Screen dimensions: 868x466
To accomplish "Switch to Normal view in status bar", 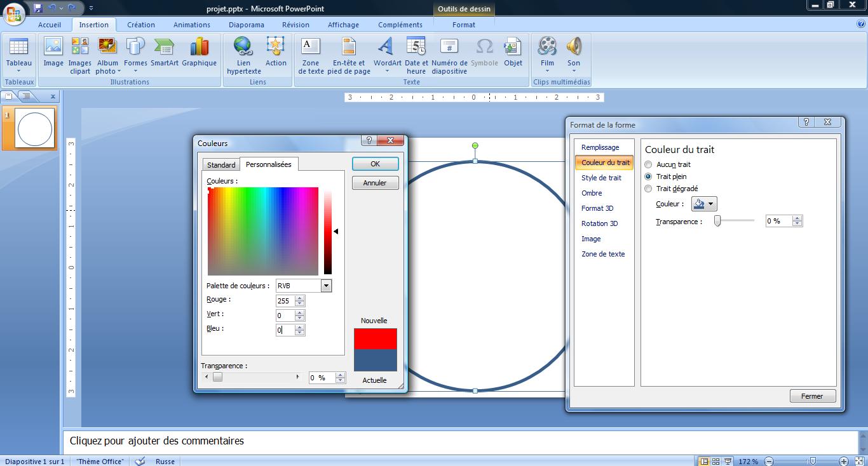I will 704,462.
